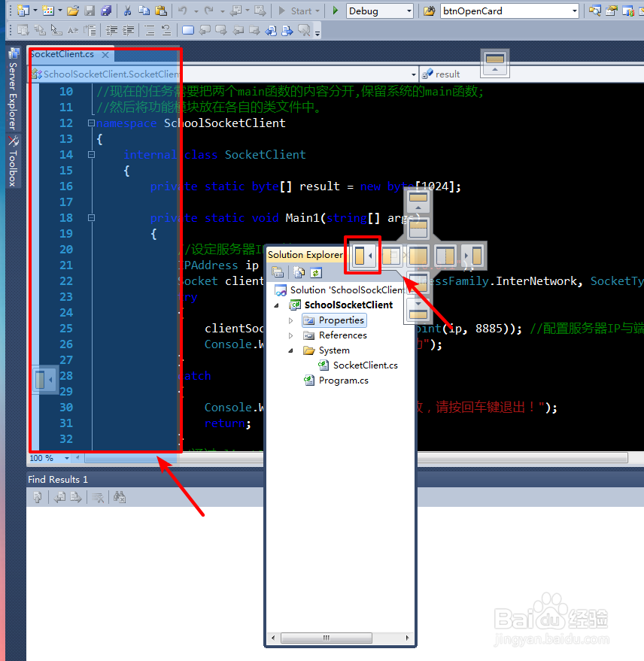
Task: Toggle bookmark icon in text editor toolbar
Action: 187,30
